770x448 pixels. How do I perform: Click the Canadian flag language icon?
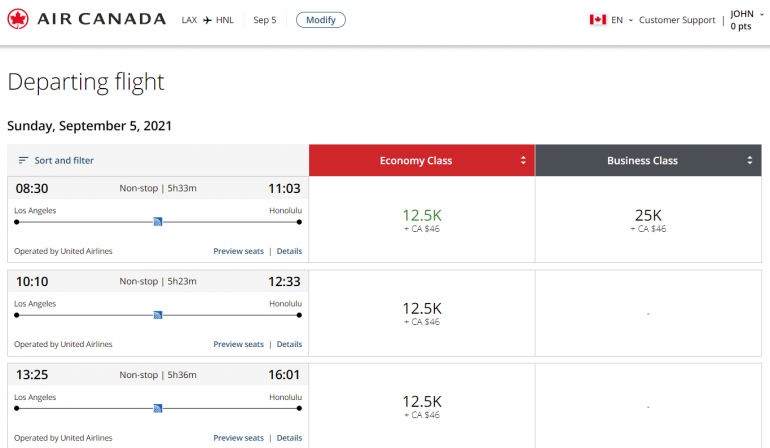pos(598,20)
